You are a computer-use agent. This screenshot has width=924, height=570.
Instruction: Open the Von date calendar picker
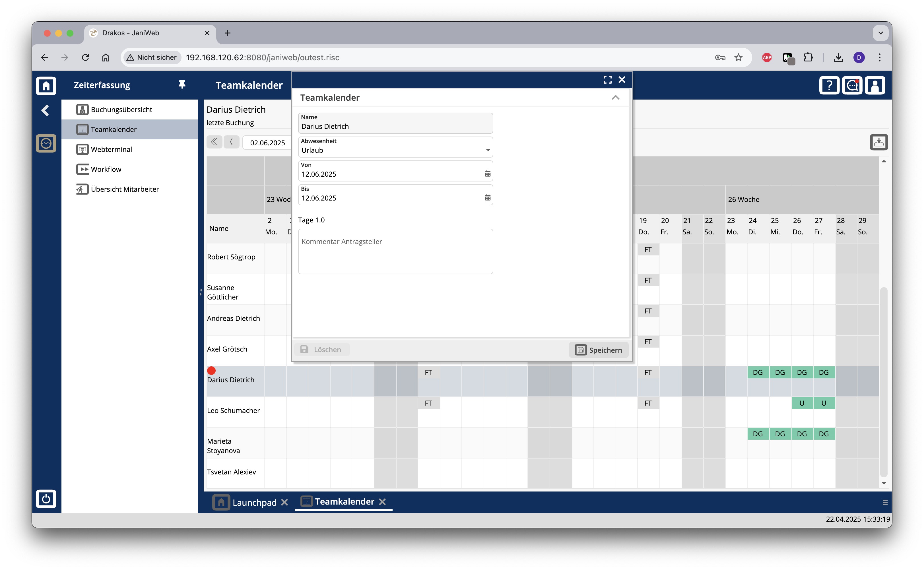pos(487,174)
